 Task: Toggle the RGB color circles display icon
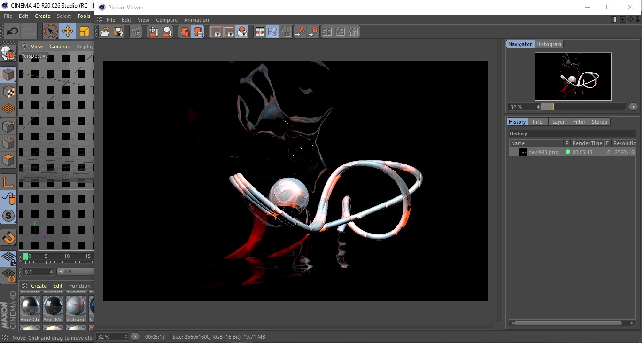242,32
